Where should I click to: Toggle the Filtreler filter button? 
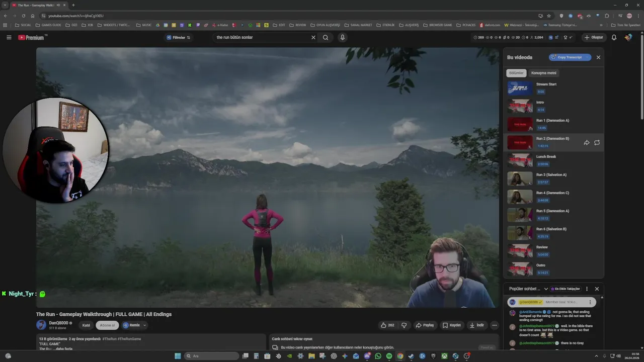click(178, 37)
